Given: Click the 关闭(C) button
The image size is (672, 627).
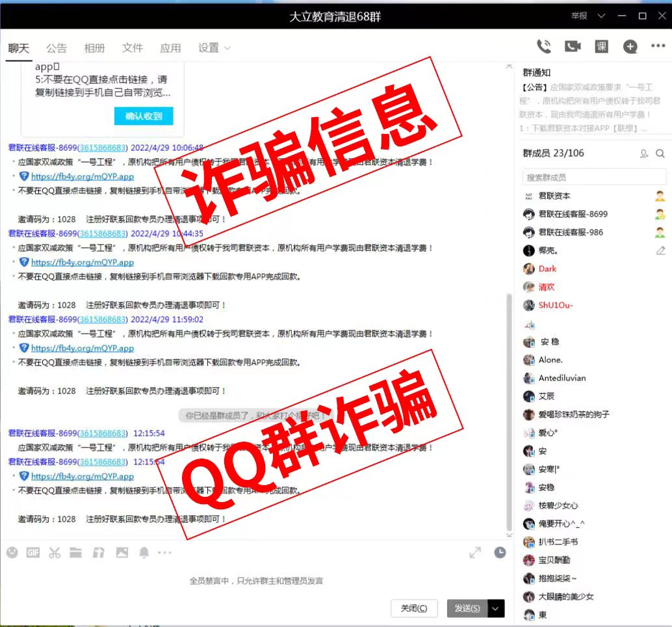Looking at the screenshot, I should click(414, 608).
